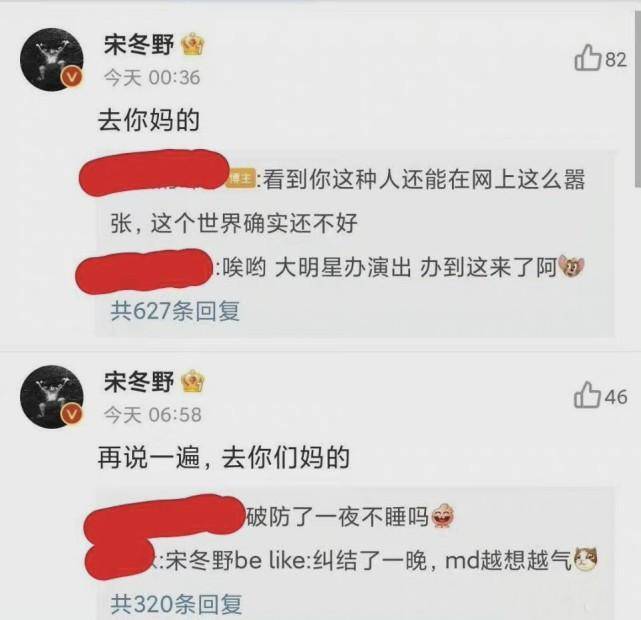Click the scrollbar at the right edge
The height and width of the screenshot is (620, 641).
[x=638, y=98]
